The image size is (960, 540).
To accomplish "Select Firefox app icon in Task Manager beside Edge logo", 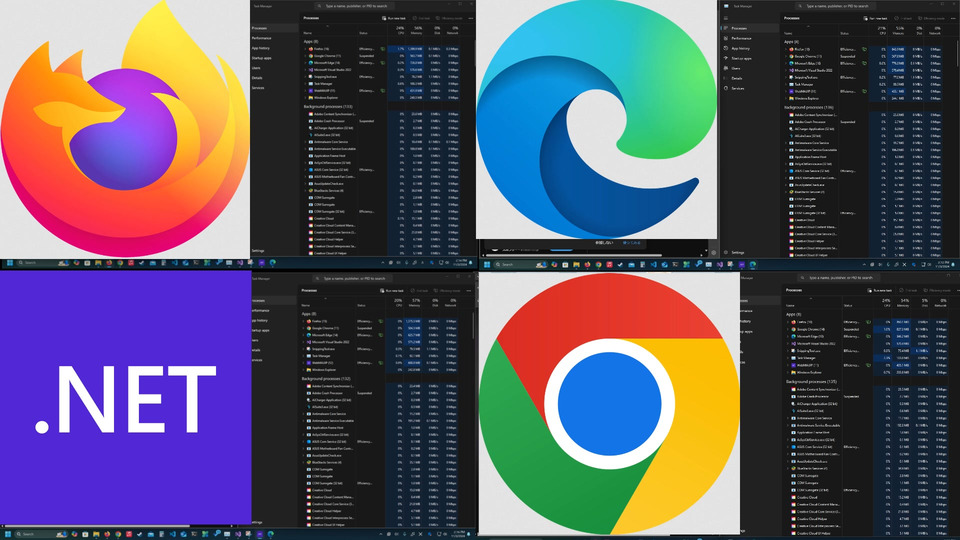I will click(791, 50).
